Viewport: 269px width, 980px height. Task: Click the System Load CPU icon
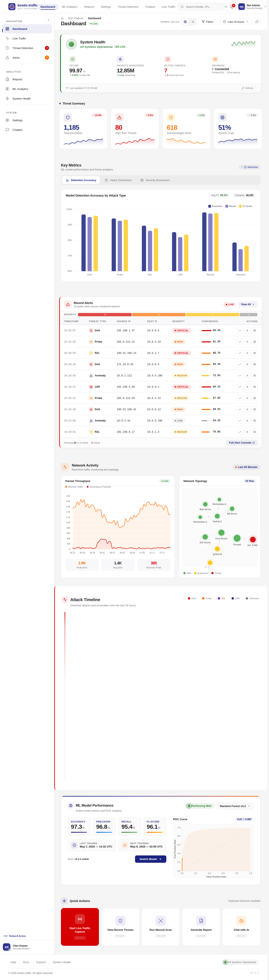223,117
